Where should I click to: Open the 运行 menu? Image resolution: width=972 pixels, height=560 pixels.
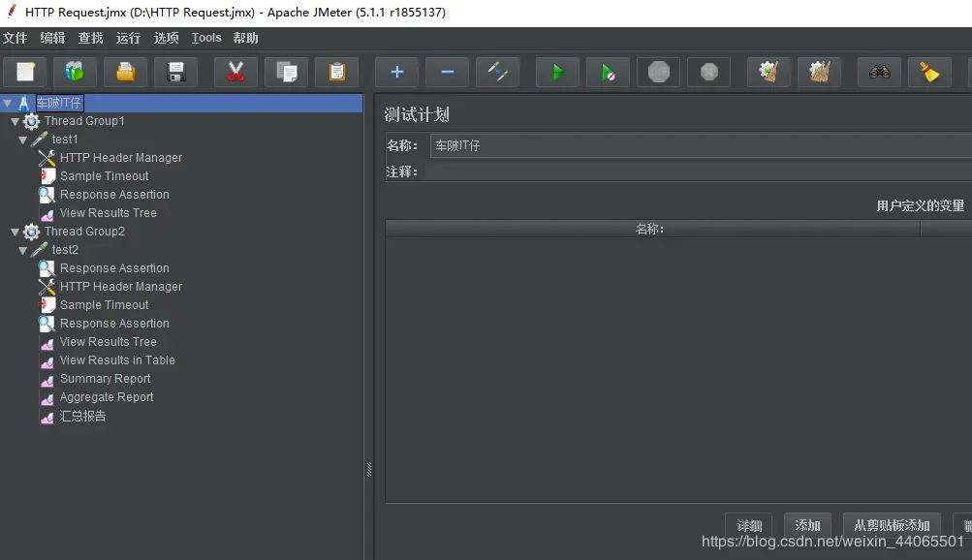(x=128, y=38)
